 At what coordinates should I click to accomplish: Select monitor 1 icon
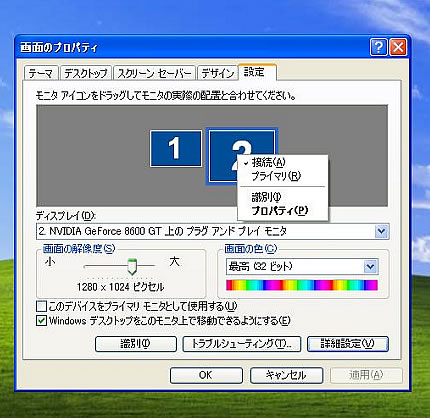(x=176, y=149)
